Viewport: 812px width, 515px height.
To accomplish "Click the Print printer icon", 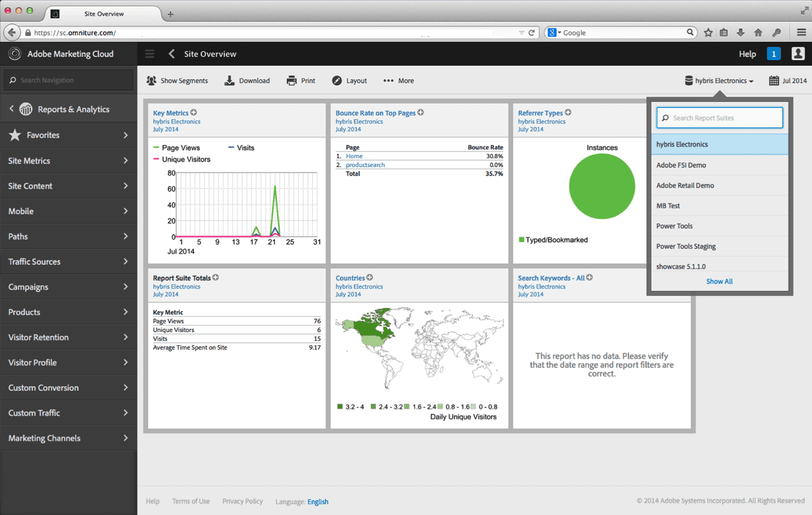I will point(291,80).
